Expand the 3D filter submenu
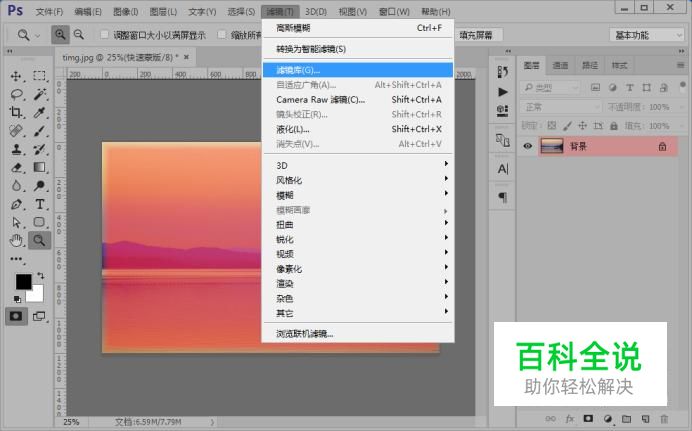 point(358,165)
